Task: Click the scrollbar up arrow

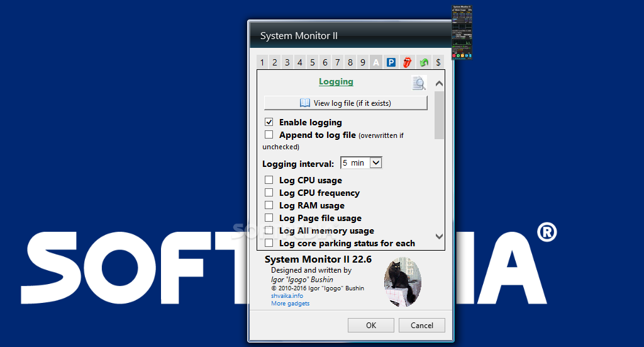Action: 439,84
